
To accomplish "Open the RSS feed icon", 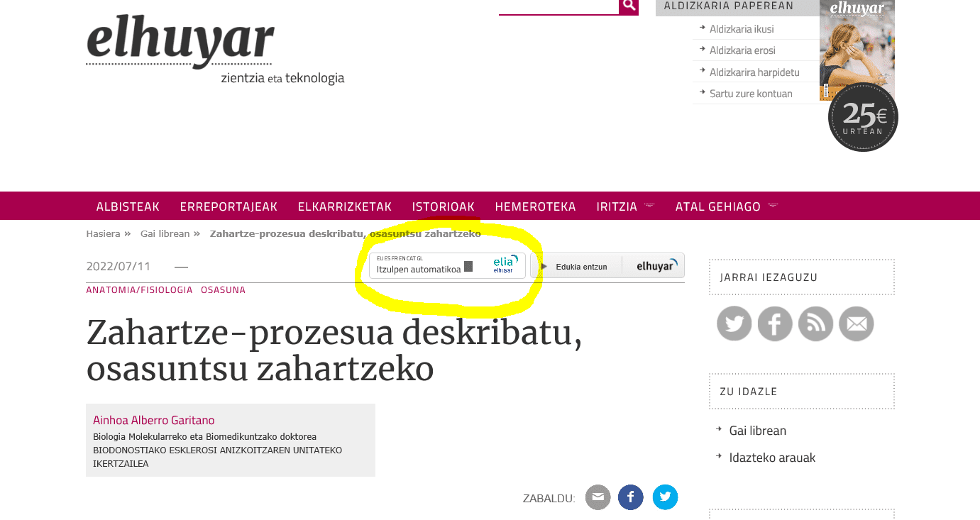I will 815,324.
